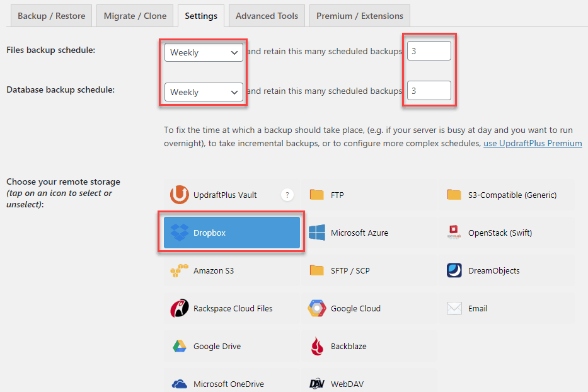Select the 'Email' label text
588x392 pixels.
tap(478, 308)
